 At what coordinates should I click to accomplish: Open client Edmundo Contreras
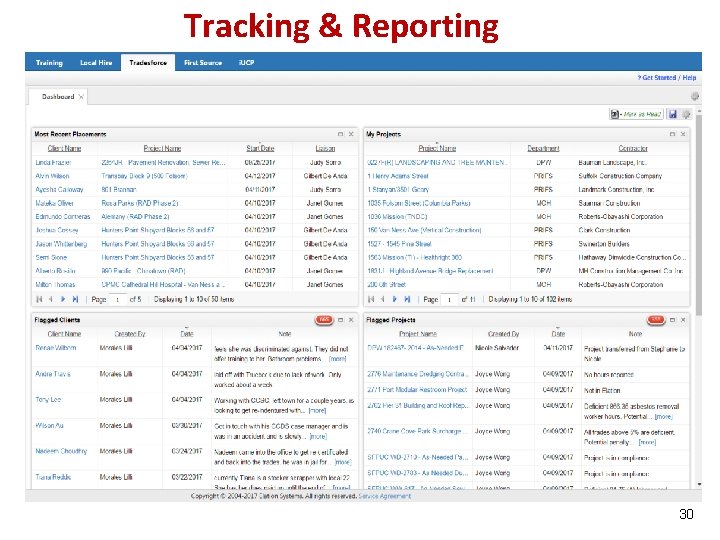coord(63,217)
